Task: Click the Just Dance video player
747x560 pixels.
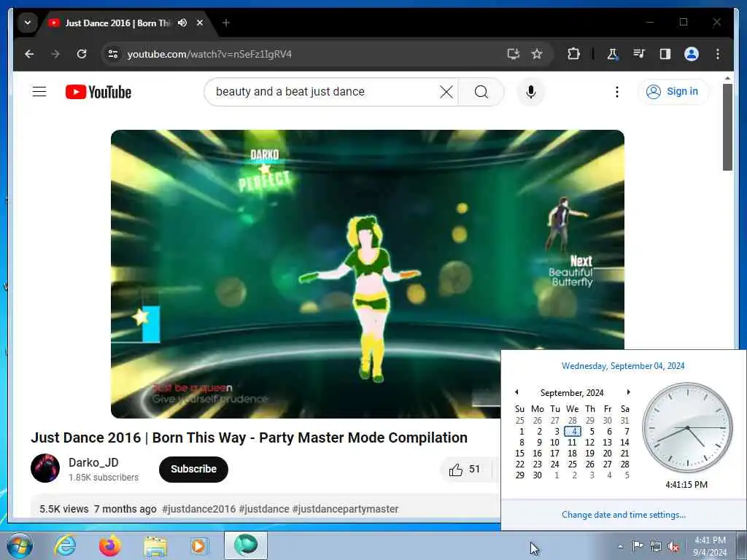Action: click(368, 274)
